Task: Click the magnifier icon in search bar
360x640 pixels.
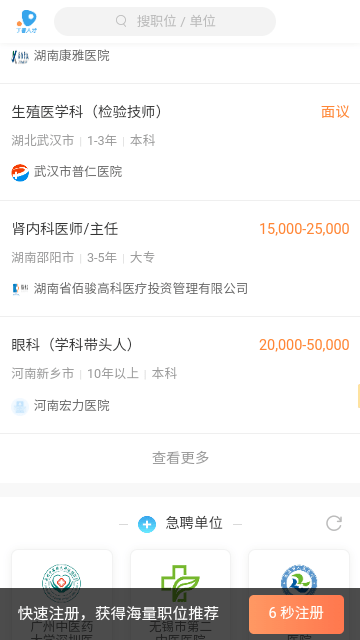Action: 121,21
